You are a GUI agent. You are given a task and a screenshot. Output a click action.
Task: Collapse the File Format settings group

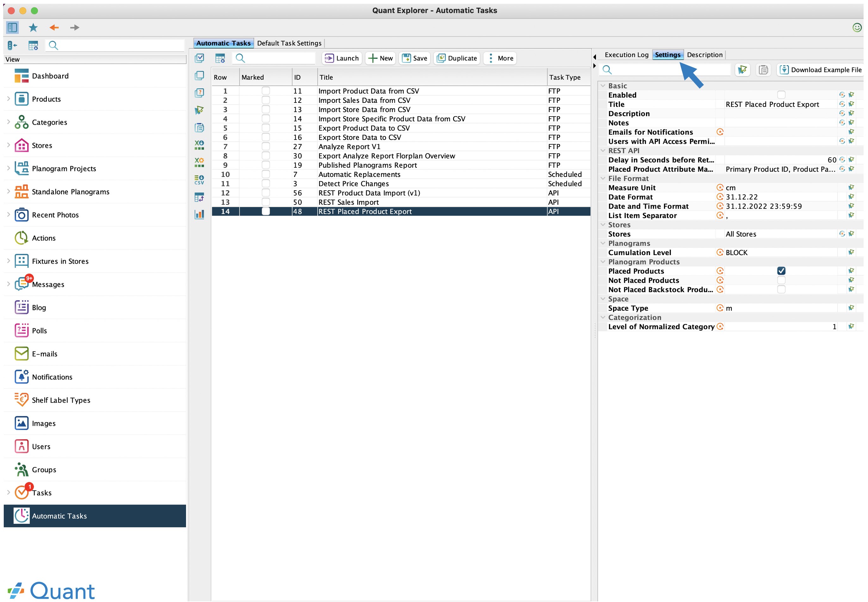coord(603,179)
